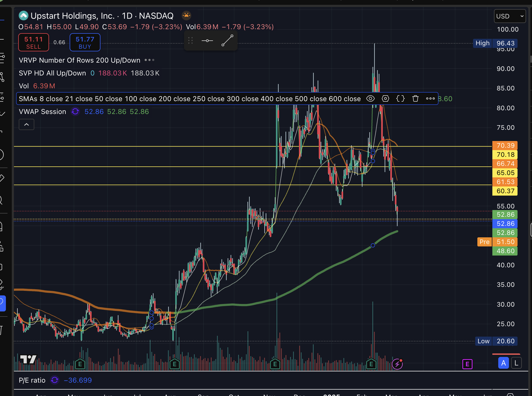Image resolution: width=532 pixels, height=396 pixels.
Task: Toggle log scale L button
Action: click(x=516, y=363)
